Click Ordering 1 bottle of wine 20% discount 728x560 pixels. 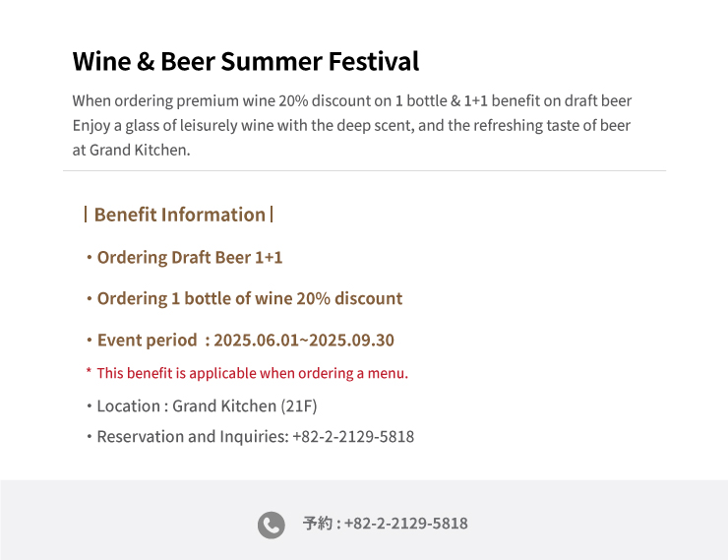pyautogui.click(x=244, y=298)
